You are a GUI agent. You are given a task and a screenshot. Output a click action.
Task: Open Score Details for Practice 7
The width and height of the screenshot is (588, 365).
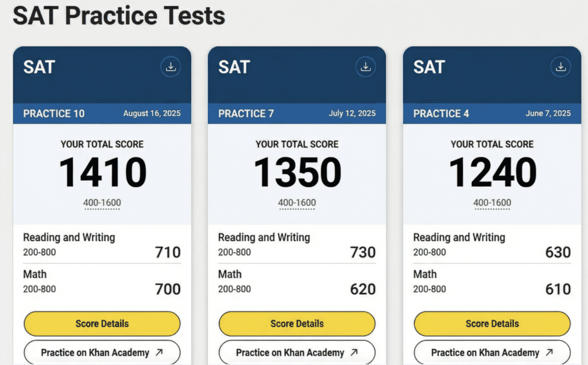[x=297, y=324]
